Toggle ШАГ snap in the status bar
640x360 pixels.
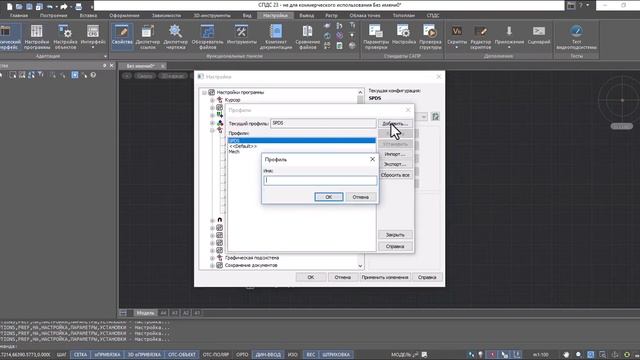pyautogui.click(x=61, y=354)
